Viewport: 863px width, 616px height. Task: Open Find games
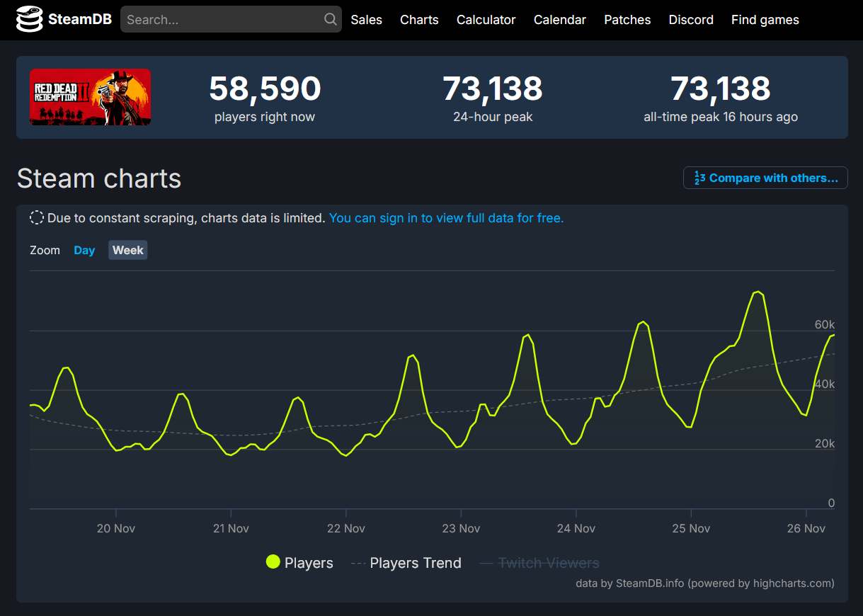(765, 20)
